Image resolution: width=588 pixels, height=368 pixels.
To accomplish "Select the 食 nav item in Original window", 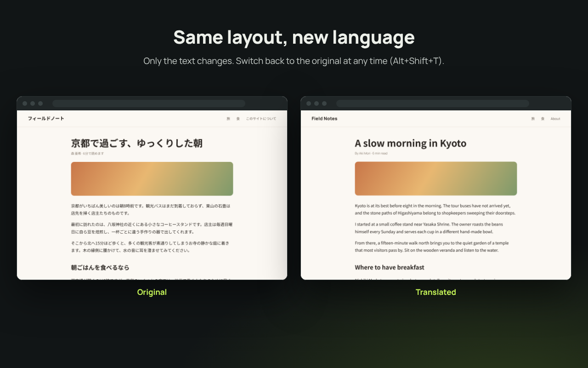I will coord(238,119).
